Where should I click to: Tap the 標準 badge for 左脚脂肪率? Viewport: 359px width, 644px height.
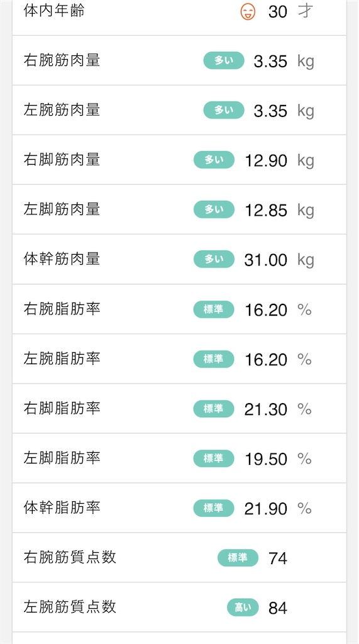point(214,458)
